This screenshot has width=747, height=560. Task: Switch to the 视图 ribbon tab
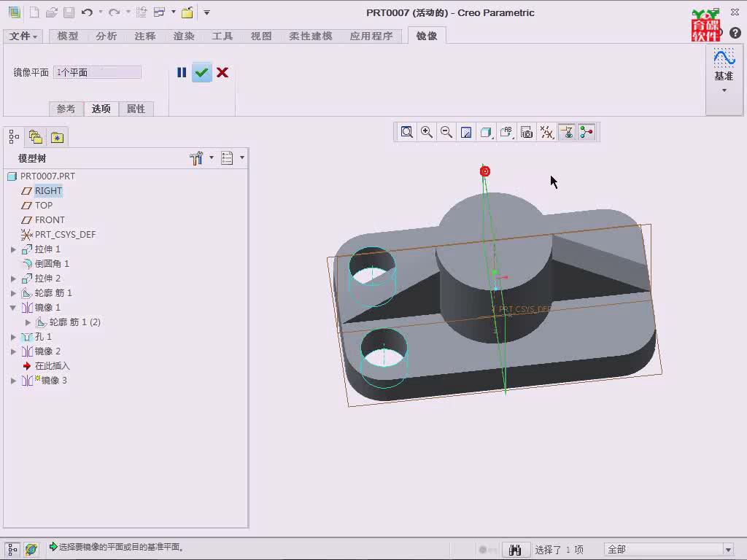(x=261, y=36)
